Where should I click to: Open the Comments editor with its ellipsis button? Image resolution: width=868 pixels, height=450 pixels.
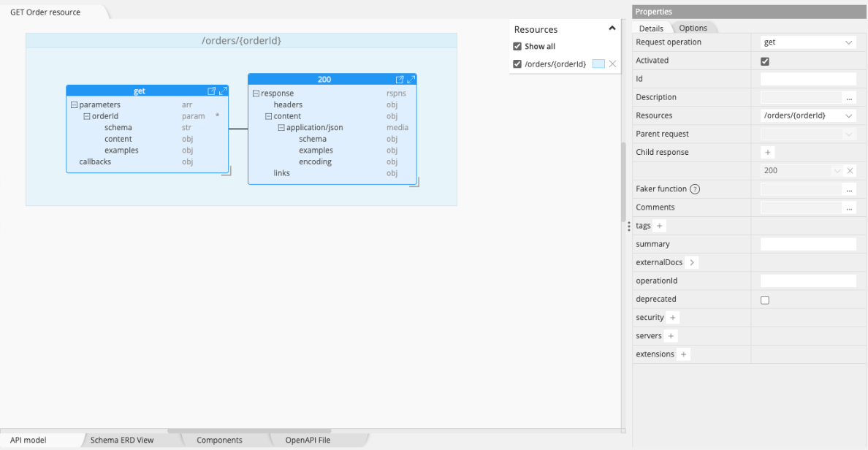(x=850, y=207)
